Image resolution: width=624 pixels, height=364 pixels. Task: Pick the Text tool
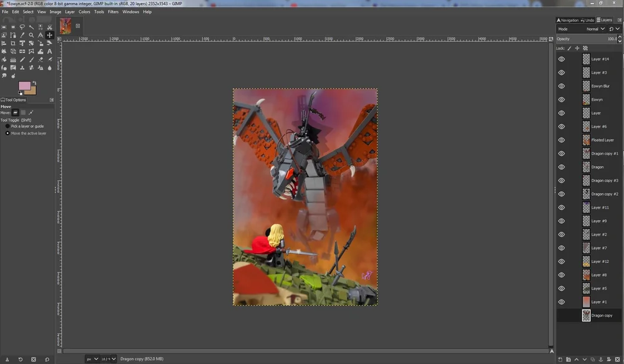50,51
